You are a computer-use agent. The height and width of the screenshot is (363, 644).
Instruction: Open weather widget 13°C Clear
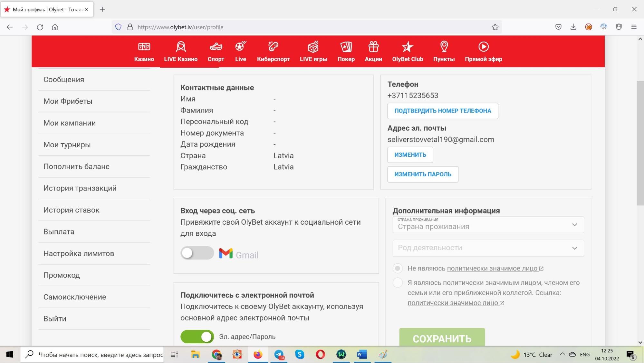click(532, 355)
